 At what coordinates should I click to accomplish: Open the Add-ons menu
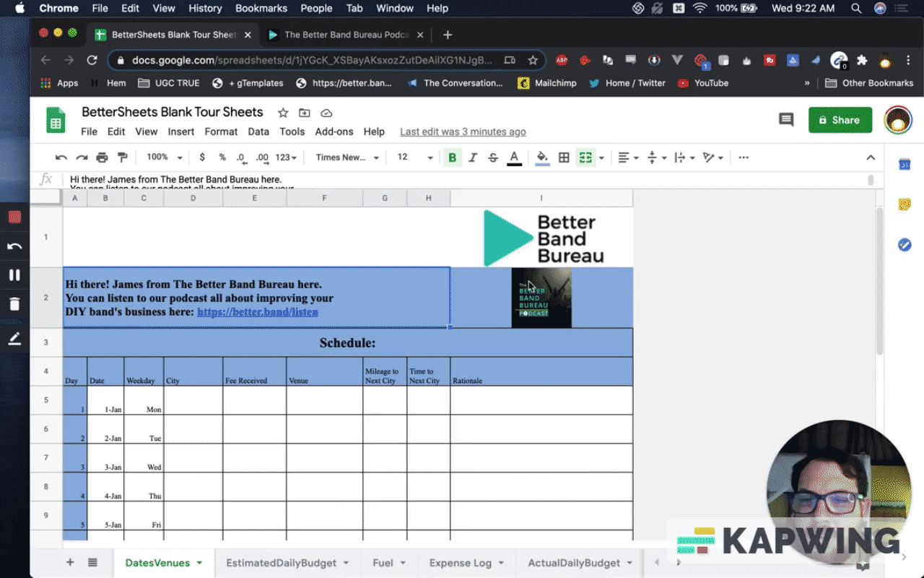click(x=334, y=131)
